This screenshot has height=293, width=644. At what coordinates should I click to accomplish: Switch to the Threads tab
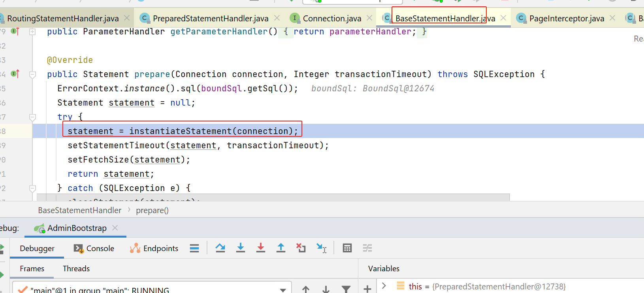pyautogui.click(x=76, y=268)
